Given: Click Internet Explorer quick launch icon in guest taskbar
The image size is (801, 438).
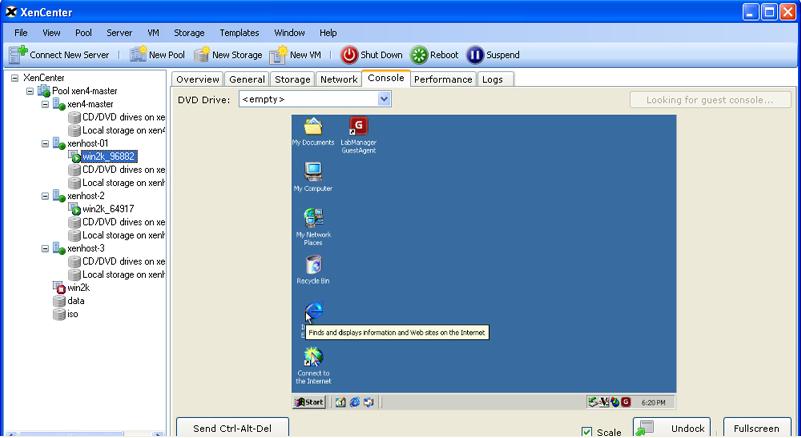Looking at the screenshot, I should pyautogui.click(x=355, y=402).
